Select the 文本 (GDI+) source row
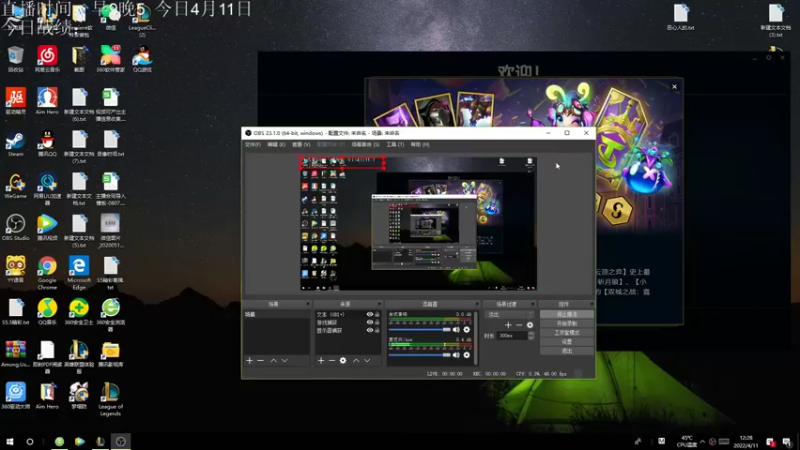The width and height of the screenshot is (800, 450). pyautogui.click(x=347, y=314)
